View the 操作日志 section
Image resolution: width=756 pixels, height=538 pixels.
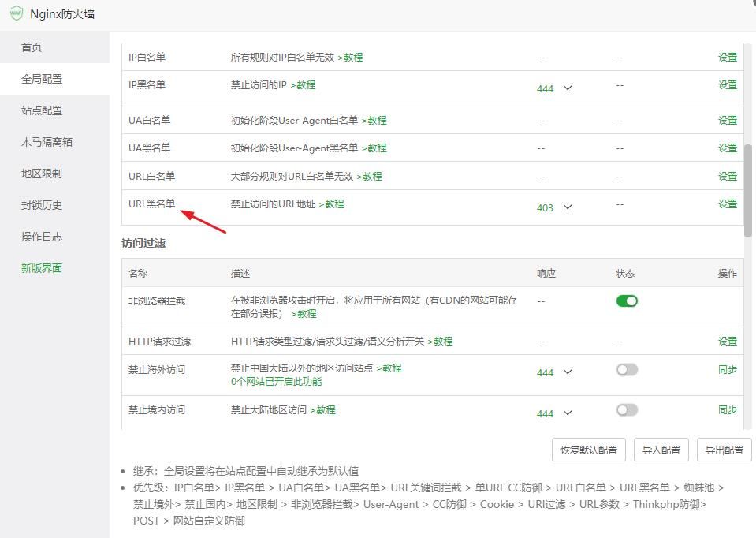[40, 237]
